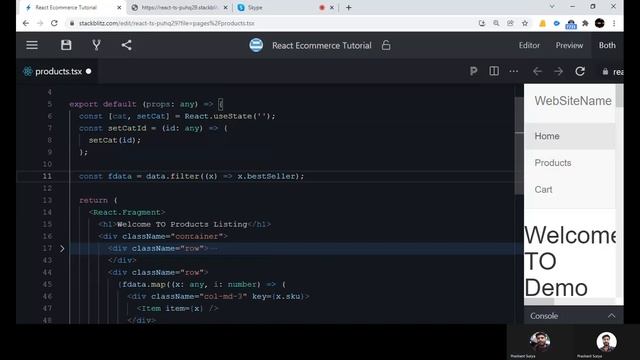Click the preview URL lock icon

tap(605, 71)
